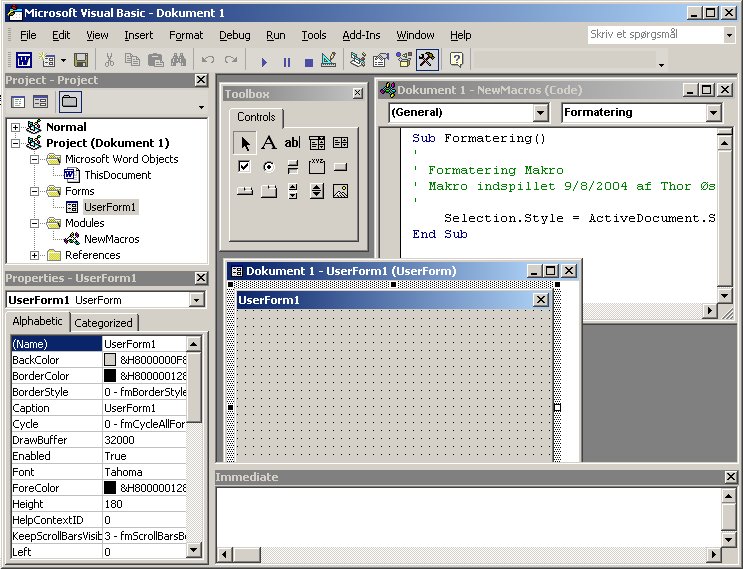Open the Add-Ins menu
743x569 pixels.
[x=361, y=35]
